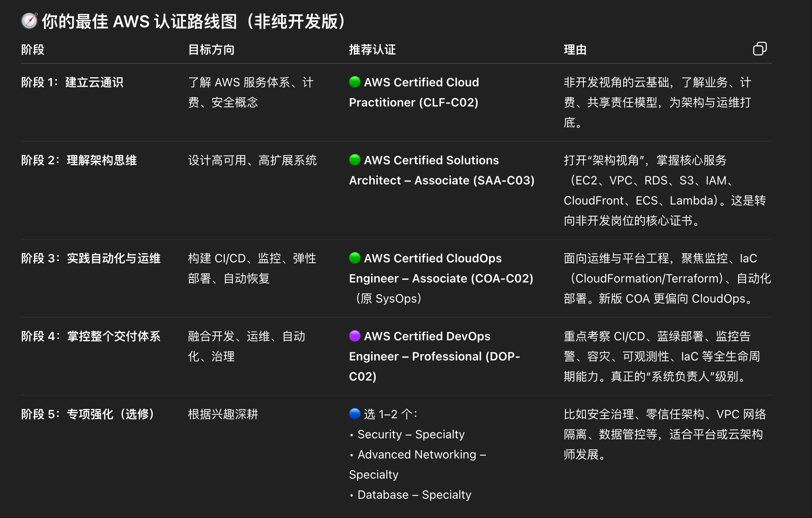Click the compass emoji in the heading

(x=29, y=21)
